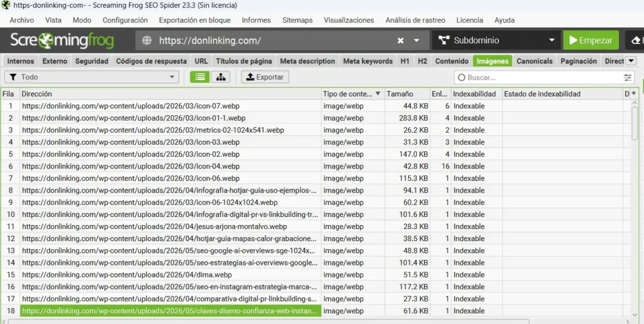Switch to the Internos tab
The width and height of the screenshot is (644, 324).
pos(21,61)
